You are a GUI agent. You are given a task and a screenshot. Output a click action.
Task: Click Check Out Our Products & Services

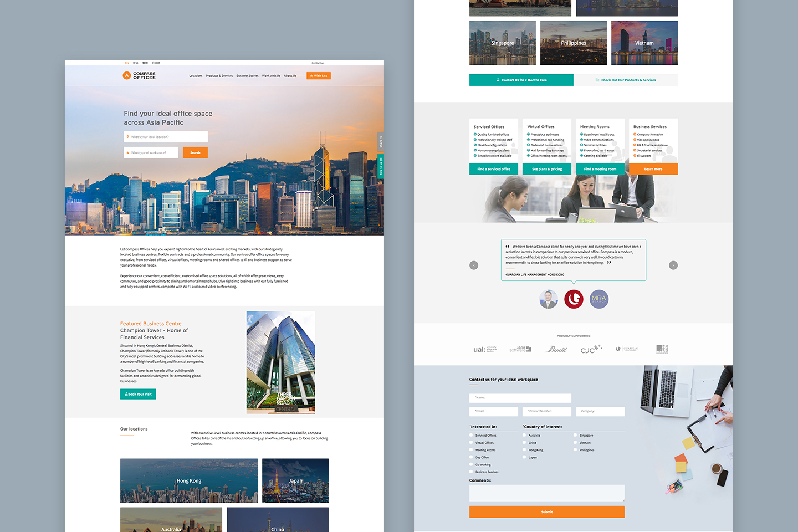tap(626, 80)
